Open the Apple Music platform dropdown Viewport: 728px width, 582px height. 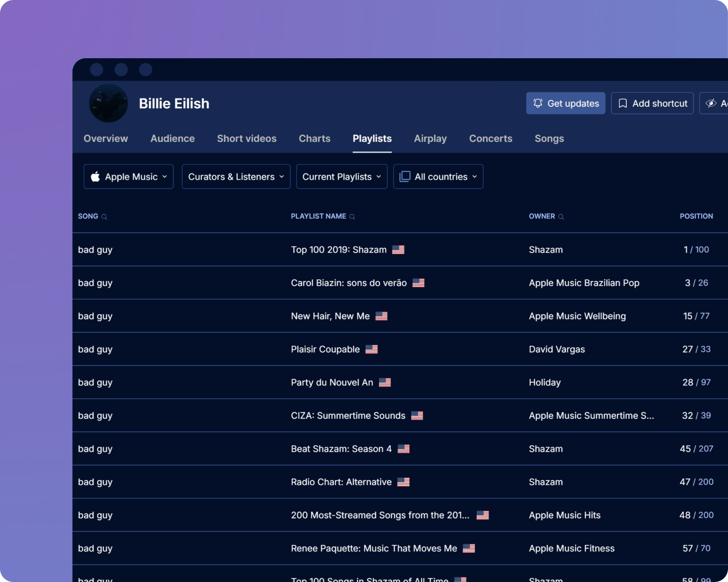pyautogui.click(x=128, y=176)
